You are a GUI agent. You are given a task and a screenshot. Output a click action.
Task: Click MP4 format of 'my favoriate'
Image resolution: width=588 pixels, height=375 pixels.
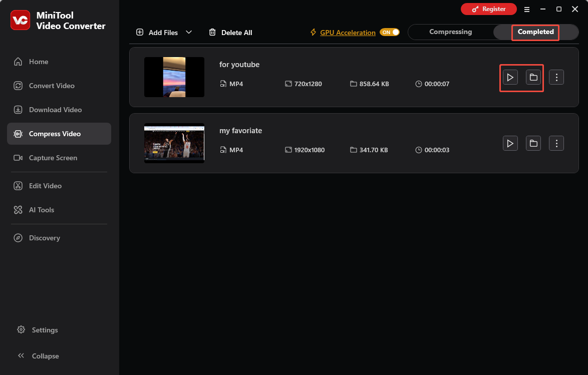click(236, 150)
